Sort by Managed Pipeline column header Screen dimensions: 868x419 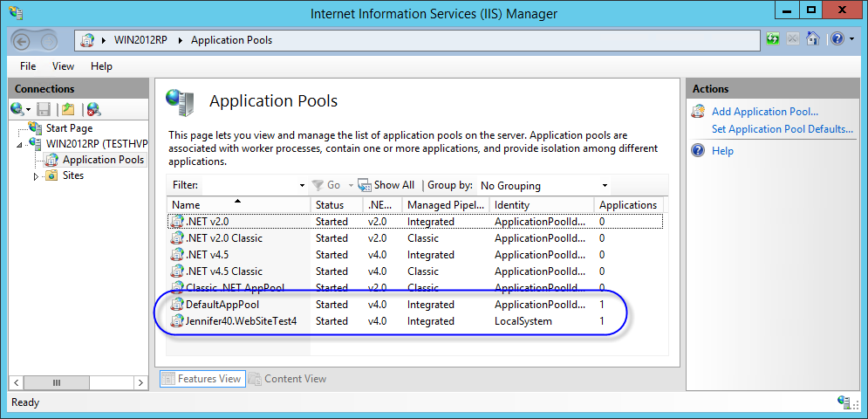[x=446, y=204]
